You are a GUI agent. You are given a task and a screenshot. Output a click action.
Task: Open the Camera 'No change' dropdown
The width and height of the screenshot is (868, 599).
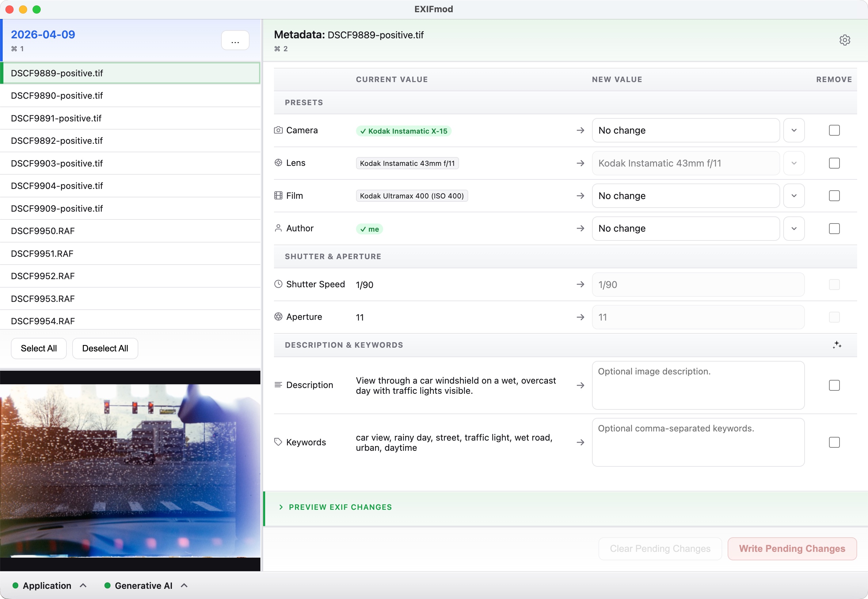click(794, 130)
